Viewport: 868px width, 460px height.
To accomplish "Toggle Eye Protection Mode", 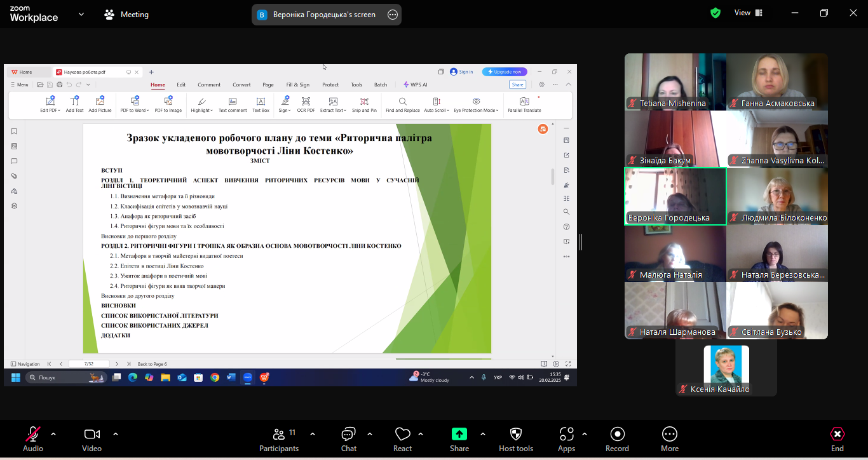I will pyautogui.click(x=476, y=105).
